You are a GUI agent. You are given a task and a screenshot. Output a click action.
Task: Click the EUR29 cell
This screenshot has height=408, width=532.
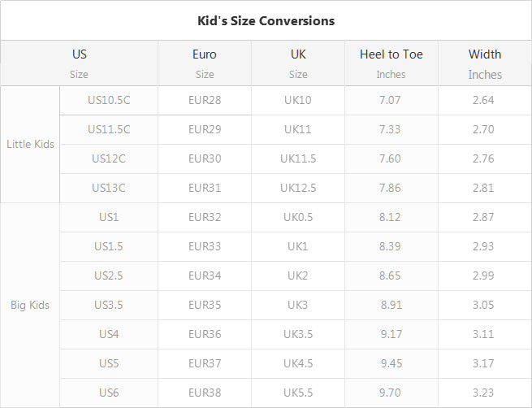[205, 129]
